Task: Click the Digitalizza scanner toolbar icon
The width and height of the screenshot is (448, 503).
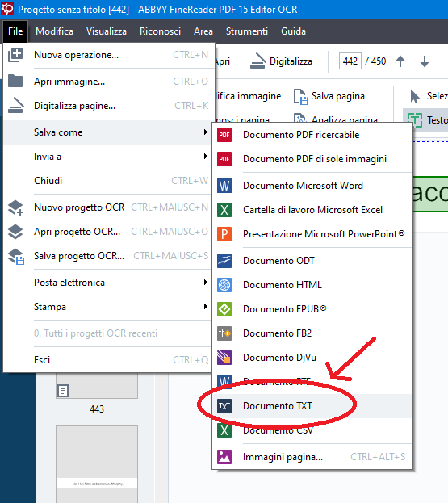Action: point(257,61)
